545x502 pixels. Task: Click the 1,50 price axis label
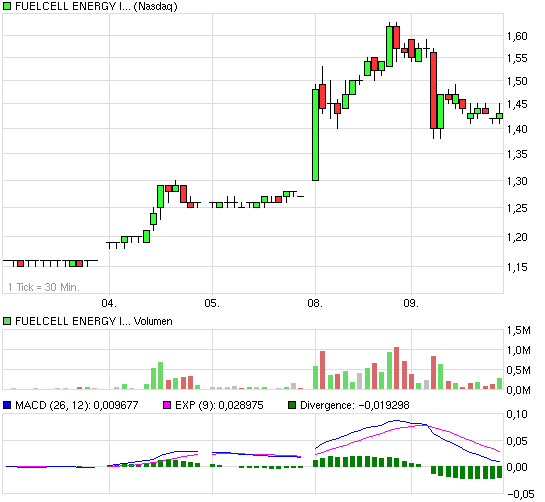517,81
